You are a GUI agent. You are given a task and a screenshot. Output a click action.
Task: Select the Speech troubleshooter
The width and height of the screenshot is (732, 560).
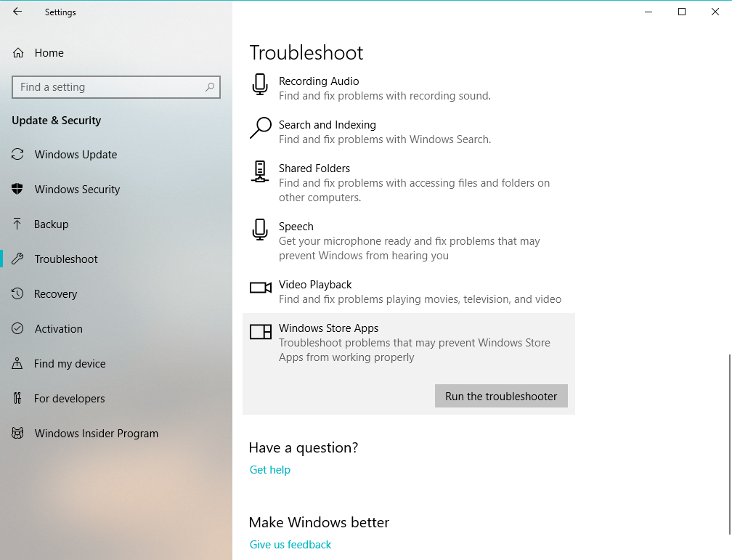click(408, 240)
